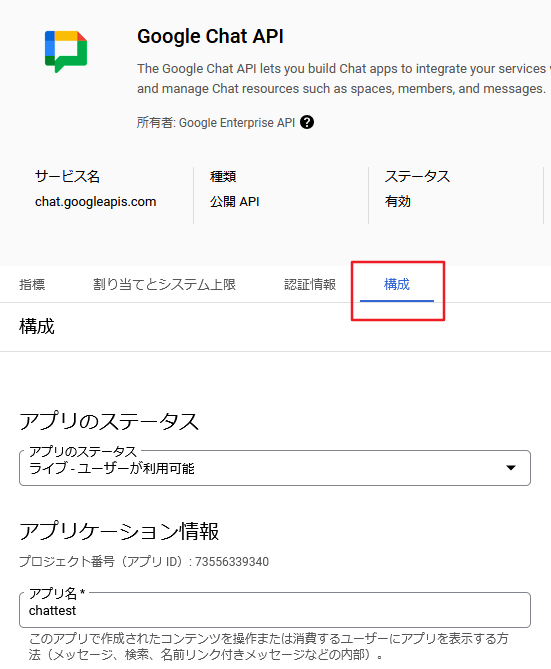Open the help icon beside Google Enterprise API
This screenshot has width=551, height=669.
click(x=307, y=122)
